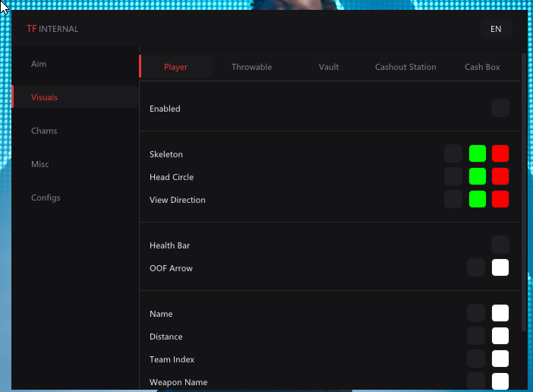The image size is (533, 392).
Task: Open Skeleton red color swatch
Action: click(500, 153)
